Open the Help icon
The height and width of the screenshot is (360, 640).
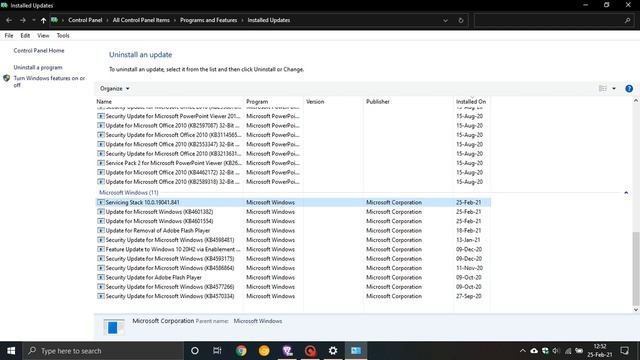(629, 89)
